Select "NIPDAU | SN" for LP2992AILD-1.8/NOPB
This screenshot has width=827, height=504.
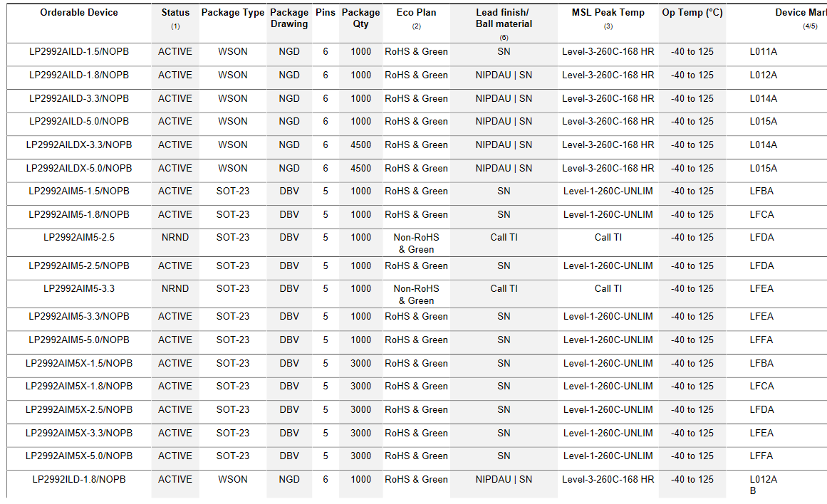pyautogui.click(x=504, y=75)
